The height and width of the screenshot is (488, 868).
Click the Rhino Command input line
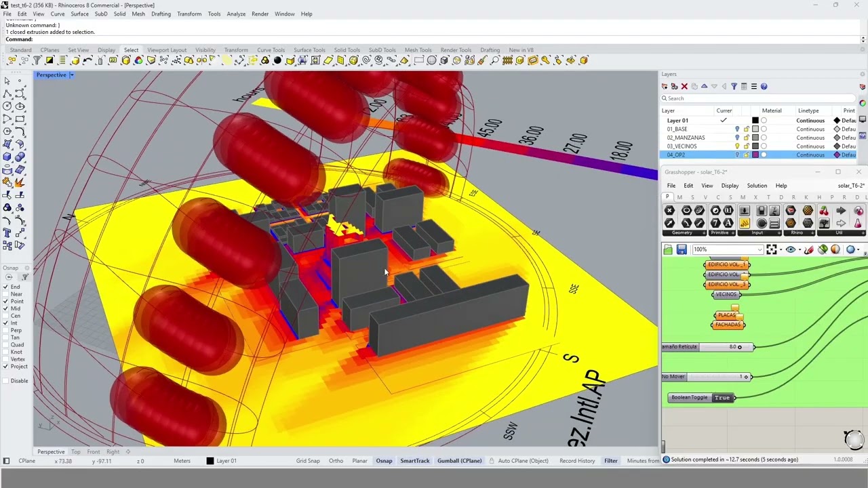434,39
